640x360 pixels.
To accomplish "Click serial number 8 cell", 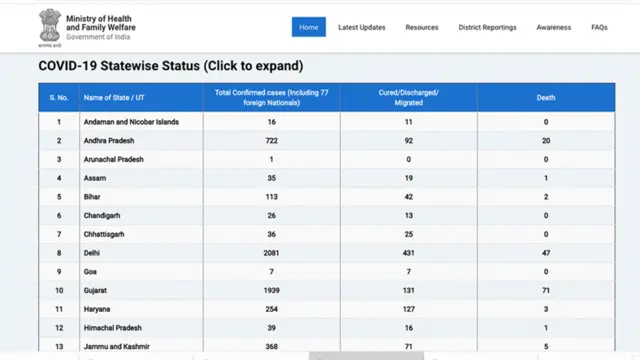I will point(59,253).
